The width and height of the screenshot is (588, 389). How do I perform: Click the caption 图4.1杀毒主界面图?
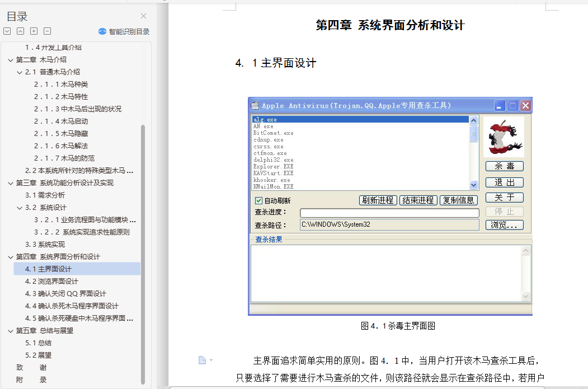point(398,326)
